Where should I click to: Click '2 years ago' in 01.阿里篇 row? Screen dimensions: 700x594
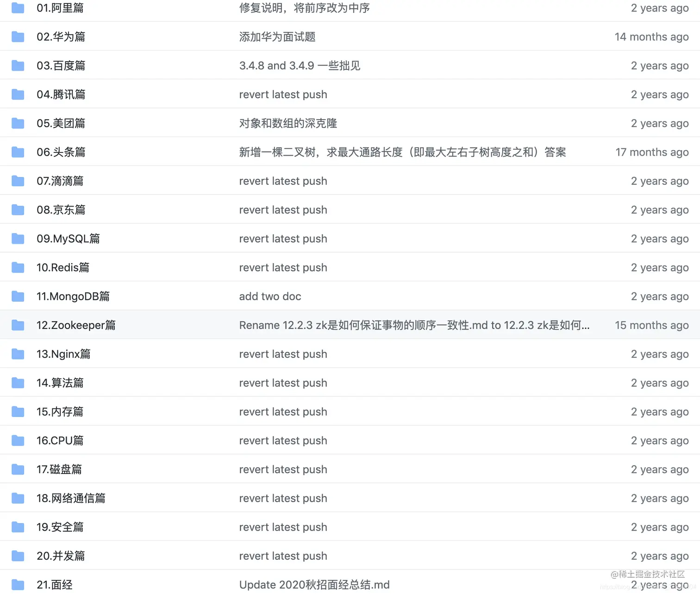(x=660, y=8)
